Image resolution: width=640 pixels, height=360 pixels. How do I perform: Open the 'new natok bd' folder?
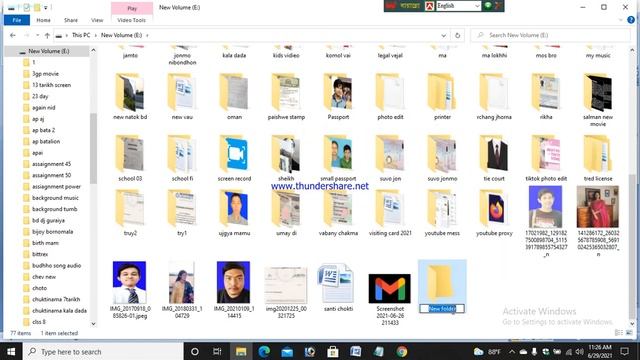130,97
